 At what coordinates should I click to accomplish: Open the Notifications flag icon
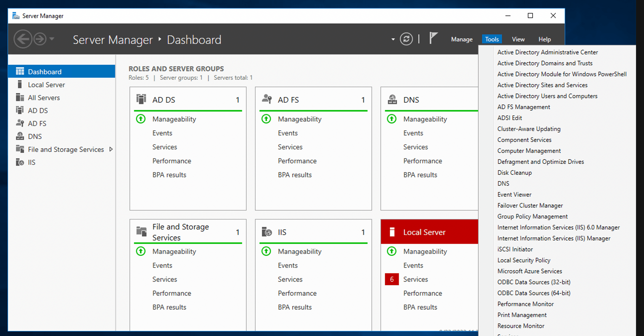(x=433, y=38)
